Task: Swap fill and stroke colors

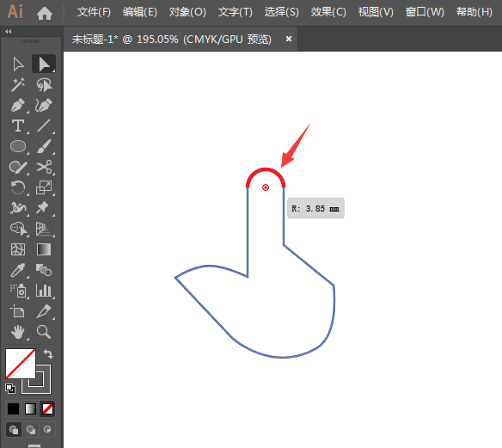Action: tap(48, 354)
